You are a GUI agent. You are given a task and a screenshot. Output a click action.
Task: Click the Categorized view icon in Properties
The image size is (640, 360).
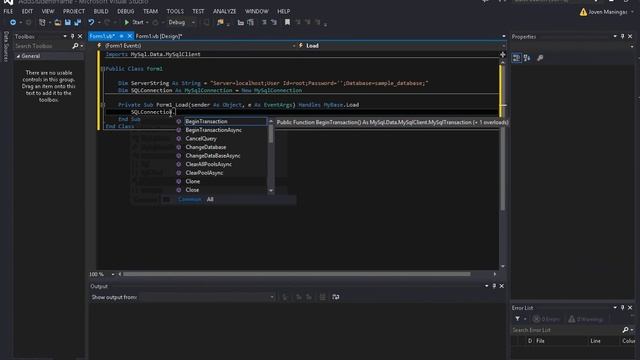[x=516, y=58]
